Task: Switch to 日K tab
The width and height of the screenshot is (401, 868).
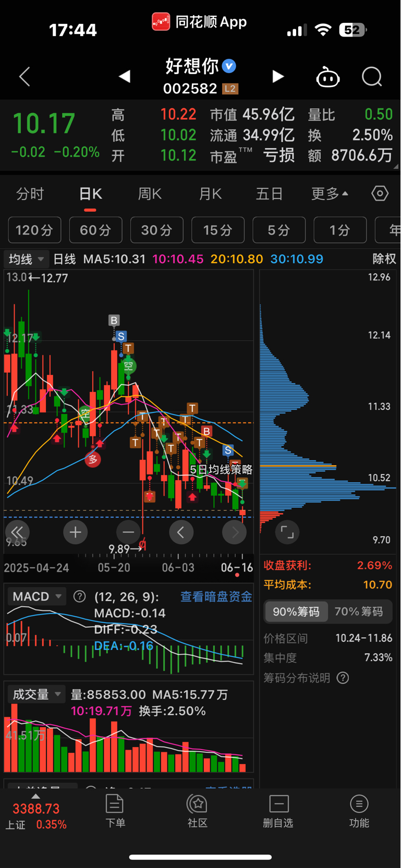Action: click(x=90, y=194)
